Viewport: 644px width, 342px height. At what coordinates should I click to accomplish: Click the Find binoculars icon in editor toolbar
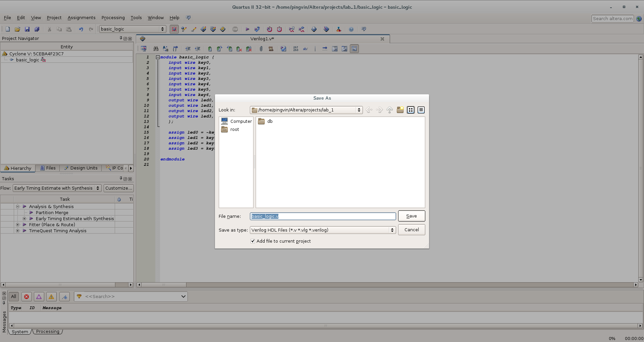point(156,49)
